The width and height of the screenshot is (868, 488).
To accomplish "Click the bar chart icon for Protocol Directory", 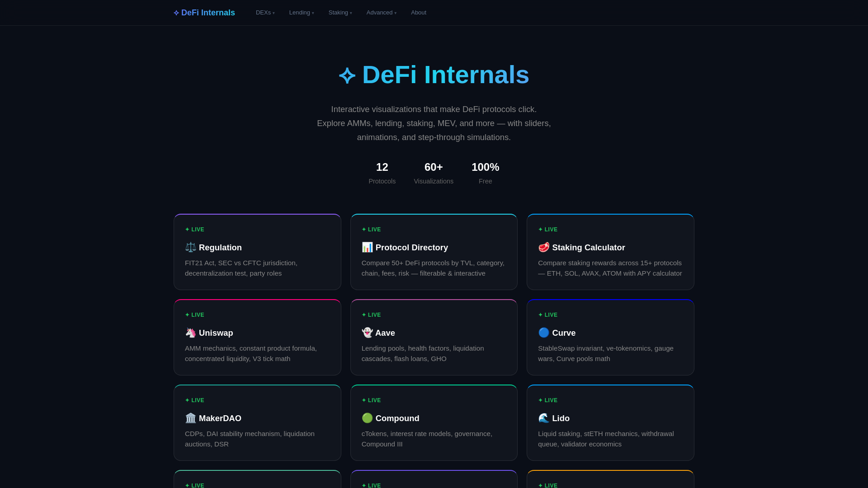I will [367, 247].
